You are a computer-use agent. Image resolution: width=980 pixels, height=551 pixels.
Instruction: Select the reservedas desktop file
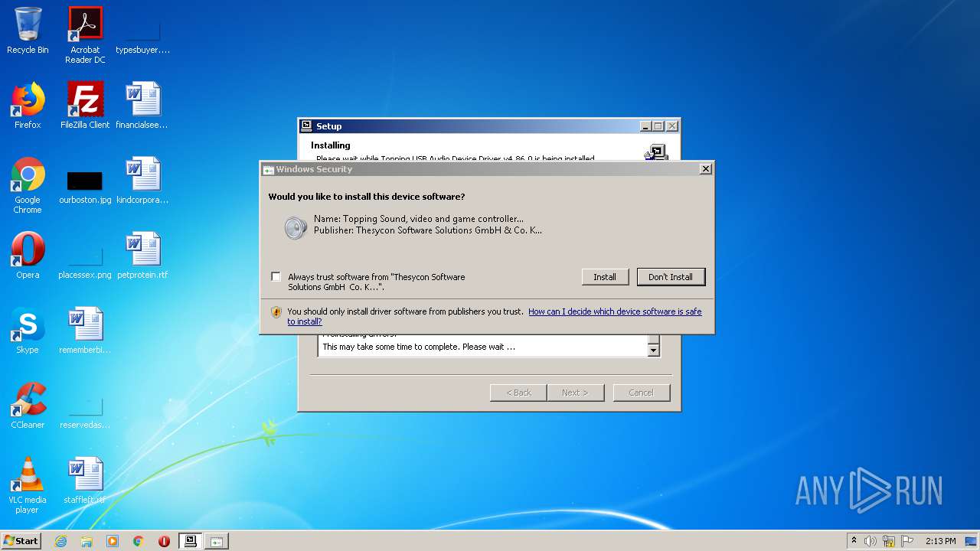pyautogui.click(x=85, y=412)
